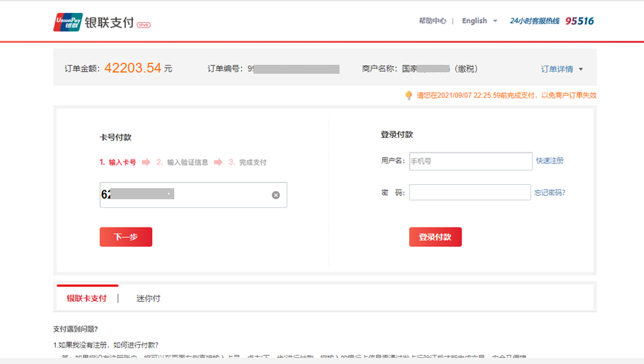The image size is (644, 364).
Task: Click step 2 输入验证信息 label
Action: pyautogui.click(x=182, y=162)
